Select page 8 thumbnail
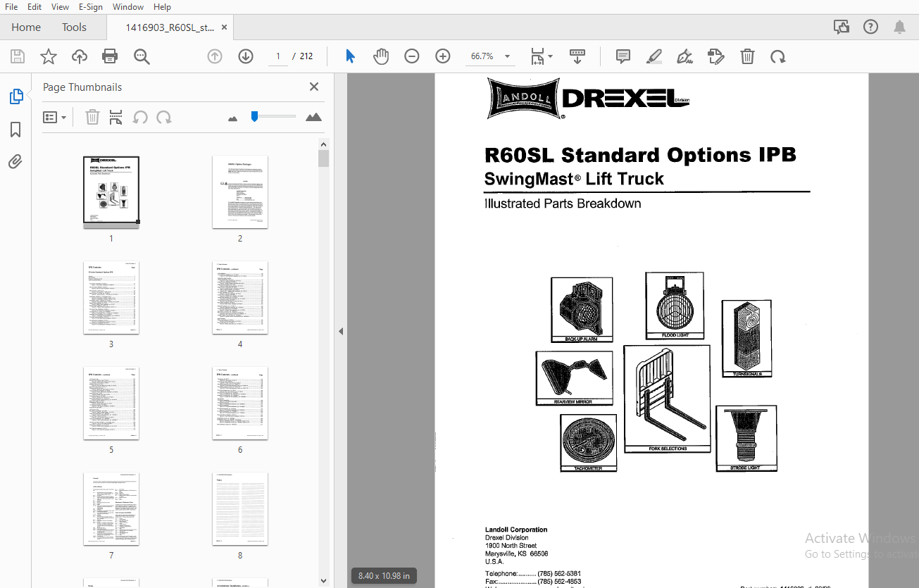 pos(240,508)
